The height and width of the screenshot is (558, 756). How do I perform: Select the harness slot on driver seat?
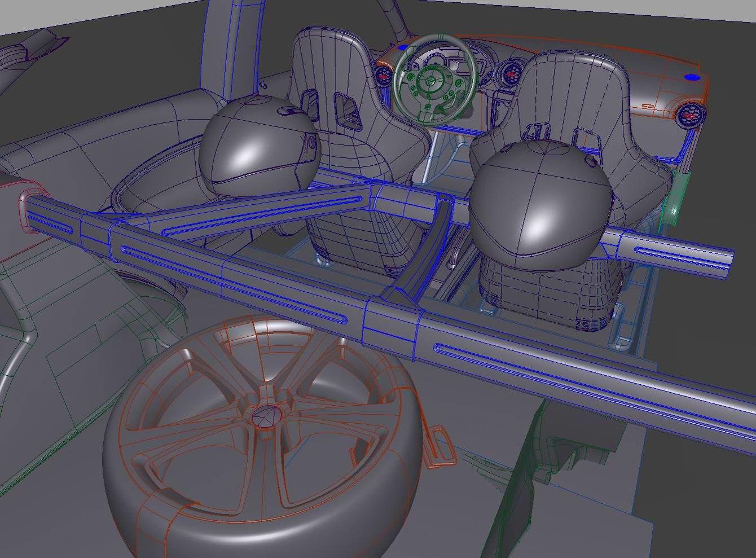tap(347, 109)
